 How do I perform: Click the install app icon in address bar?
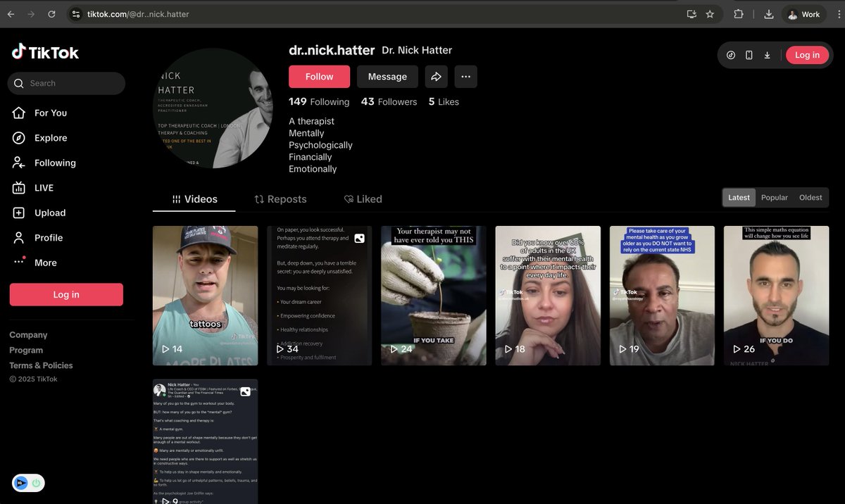click(x=691, y=14)
